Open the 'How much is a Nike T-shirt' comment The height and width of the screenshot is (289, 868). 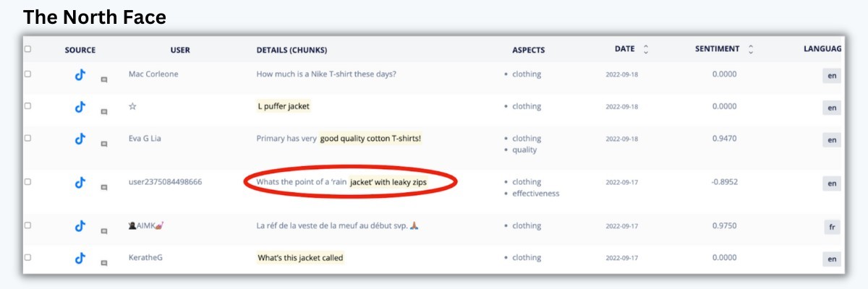pyautogui.click(x=326, y=74)
